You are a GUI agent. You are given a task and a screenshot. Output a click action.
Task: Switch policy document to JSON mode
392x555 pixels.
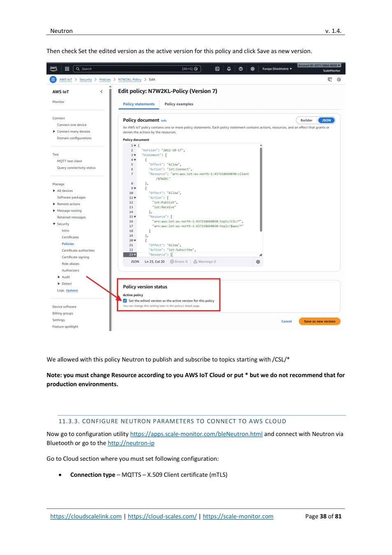coord(327,120)
